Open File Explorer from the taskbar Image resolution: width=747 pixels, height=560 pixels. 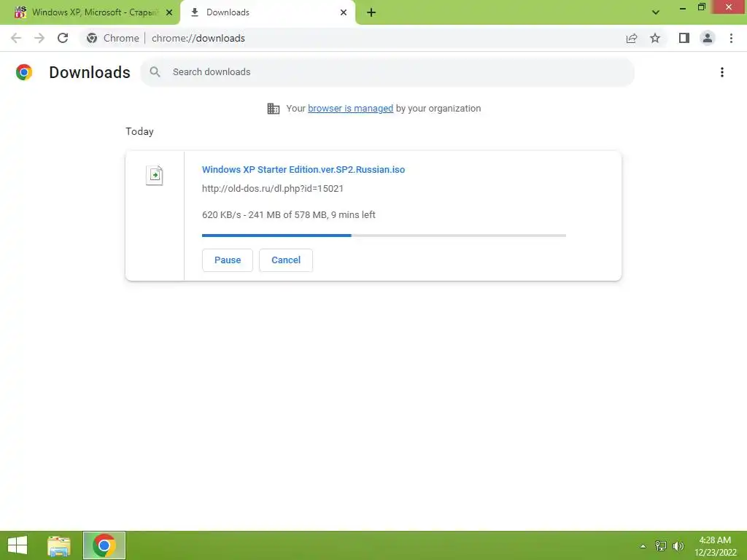point(59,545)
